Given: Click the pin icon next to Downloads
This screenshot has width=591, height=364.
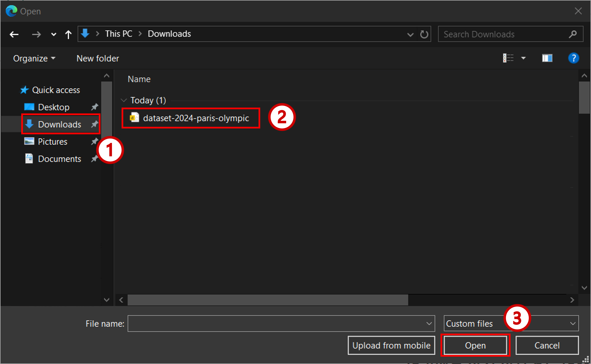Looking at the screenshot, I should [95, 124].
